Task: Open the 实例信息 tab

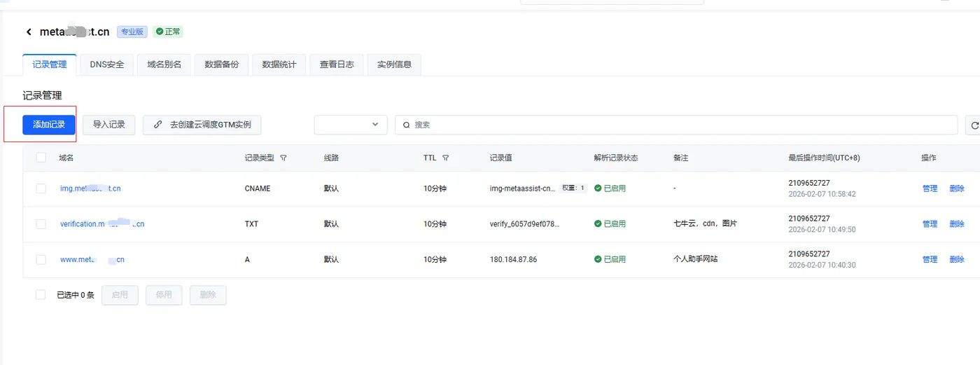Action: tap(394, 64)
